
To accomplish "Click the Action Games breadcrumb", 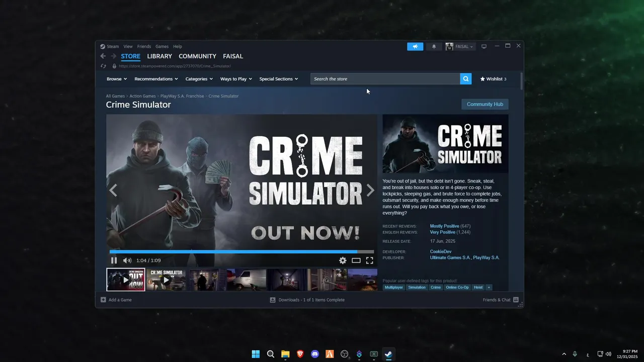I will click(x=142, y=96).
